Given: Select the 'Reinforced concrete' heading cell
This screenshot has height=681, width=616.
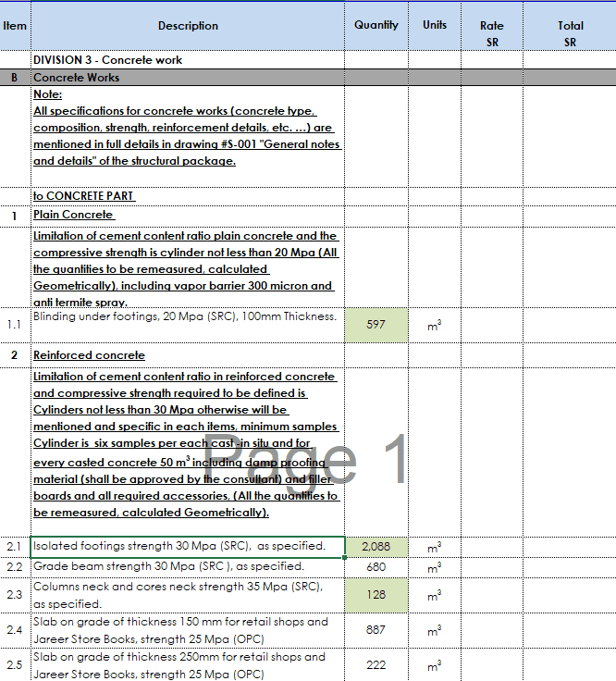Looking at the screenshot, I should (188, 355).
